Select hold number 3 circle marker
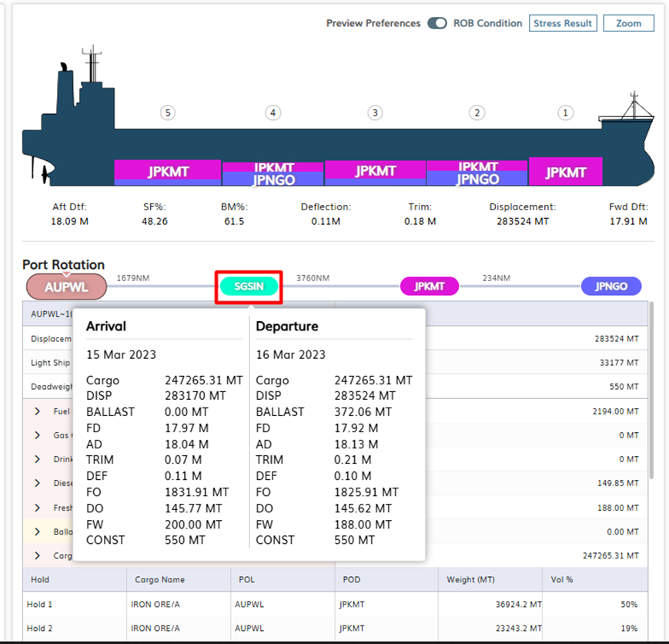The height and width of the screenshot is (644, 669). click(x=375, y=113)
